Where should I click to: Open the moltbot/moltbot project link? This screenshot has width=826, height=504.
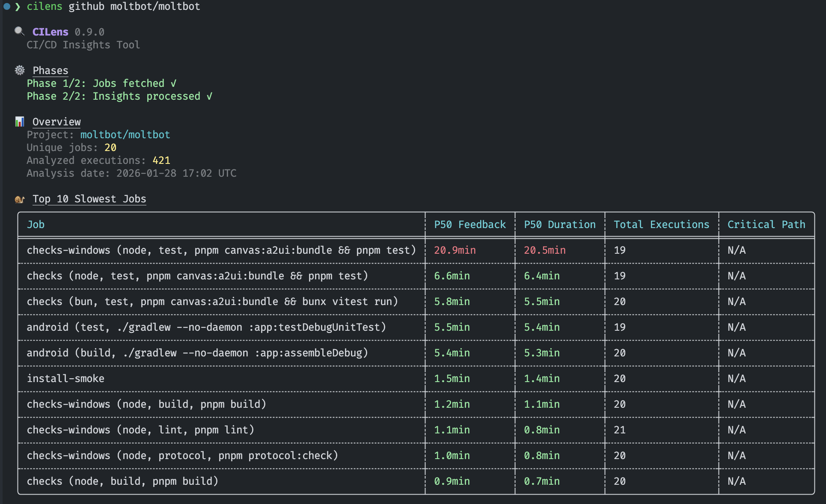[125, 135]
